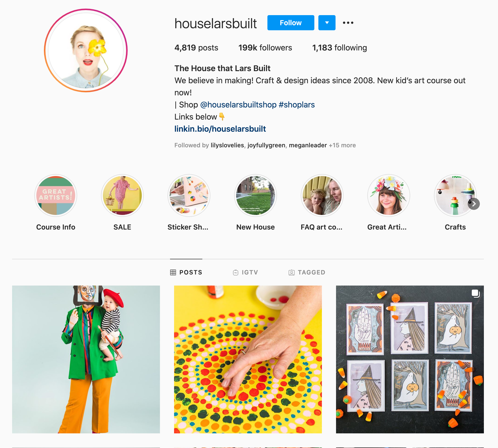View the Sticker Sh... highlight circle
This screenshot has width=498, height=448.
(x=189, y=195)
